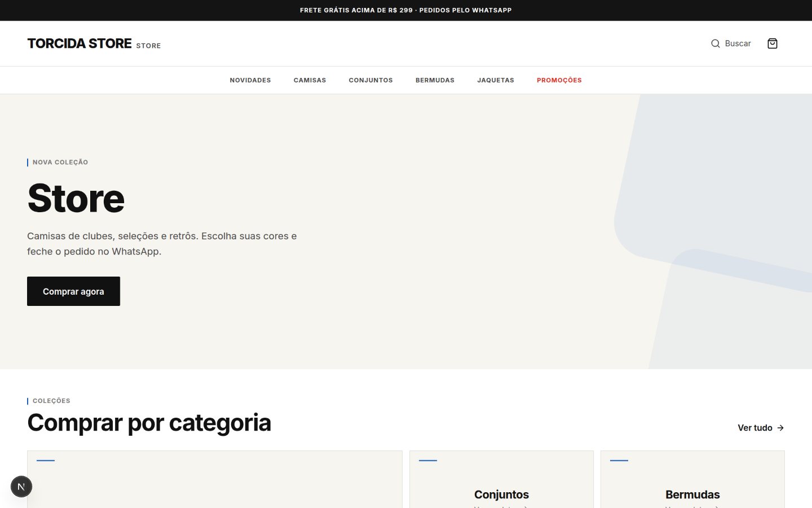This screenshot has width=812, height=508.
Task: Open the Bermudas category card
Action: (x=692, y=479)
